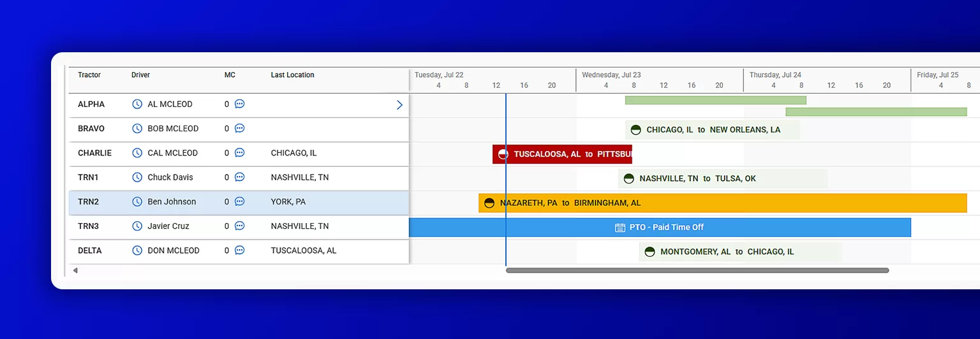Open message chat icon in DELTA row
Screen dimensions: 980x339
[240, 250]
